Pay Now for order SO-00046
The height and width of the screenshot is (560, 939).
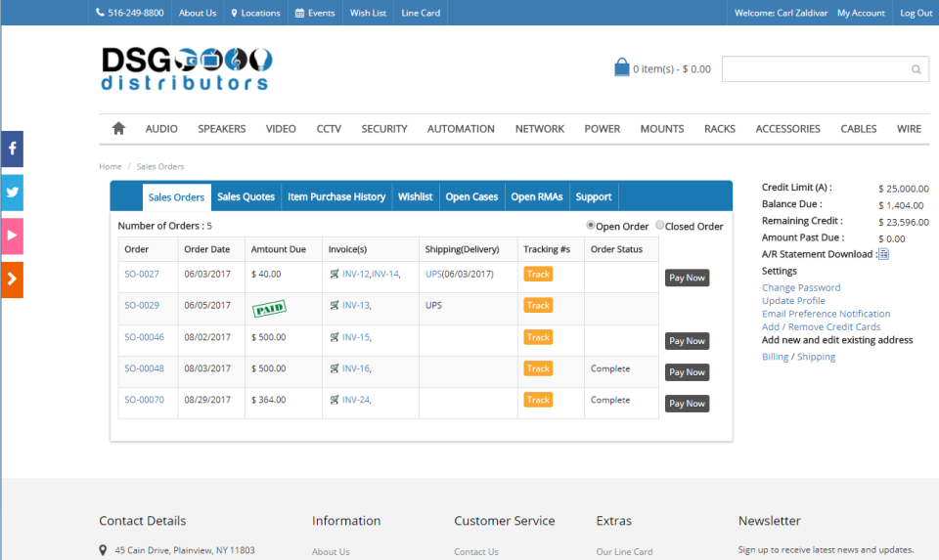point(687,341)
